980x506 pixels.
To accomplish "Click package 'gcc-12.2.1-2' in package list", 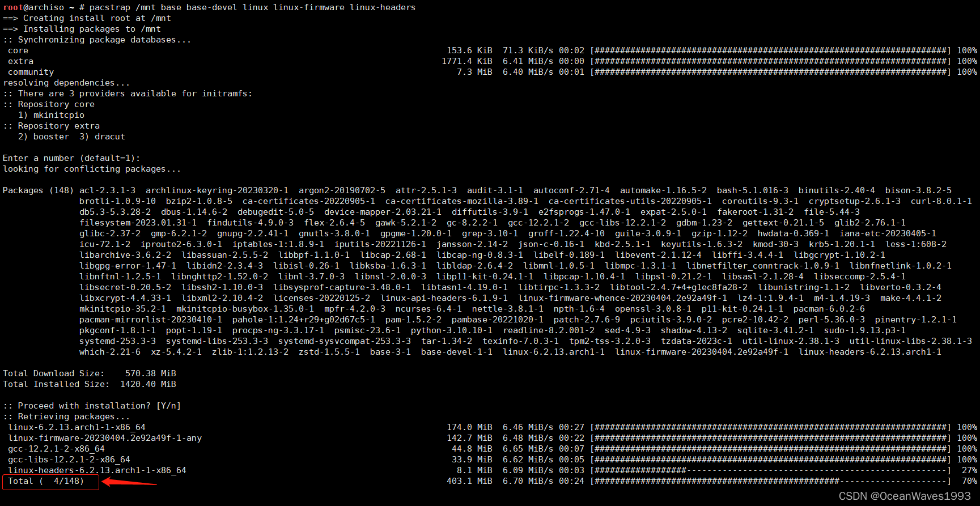I will (538, 223).
